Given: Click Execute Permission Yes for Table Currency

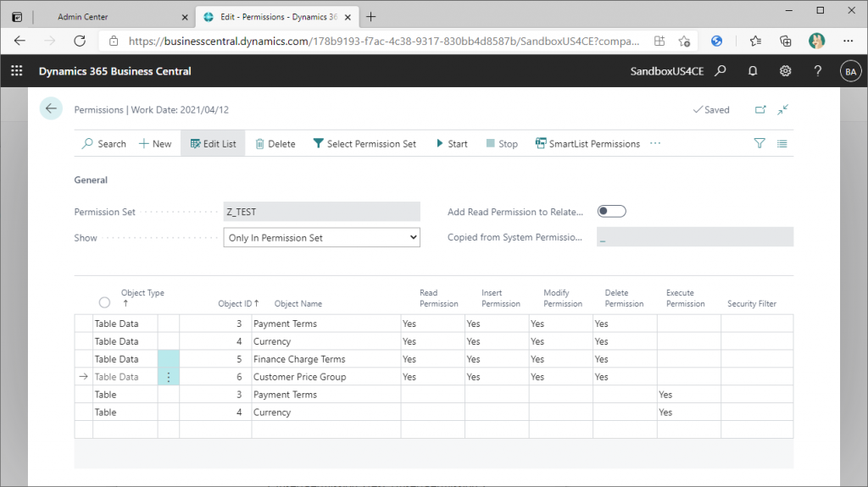Looking at the screenshot, I should pyautogui.click(x=688, y=412).
